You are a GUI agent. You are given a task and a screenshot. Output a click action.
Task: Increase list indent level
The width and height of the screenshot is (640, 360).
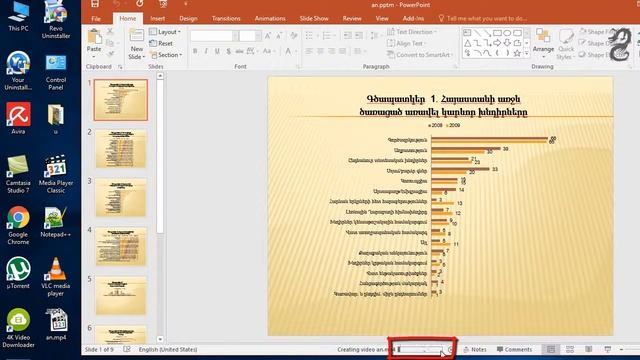[x=359, y=36]
